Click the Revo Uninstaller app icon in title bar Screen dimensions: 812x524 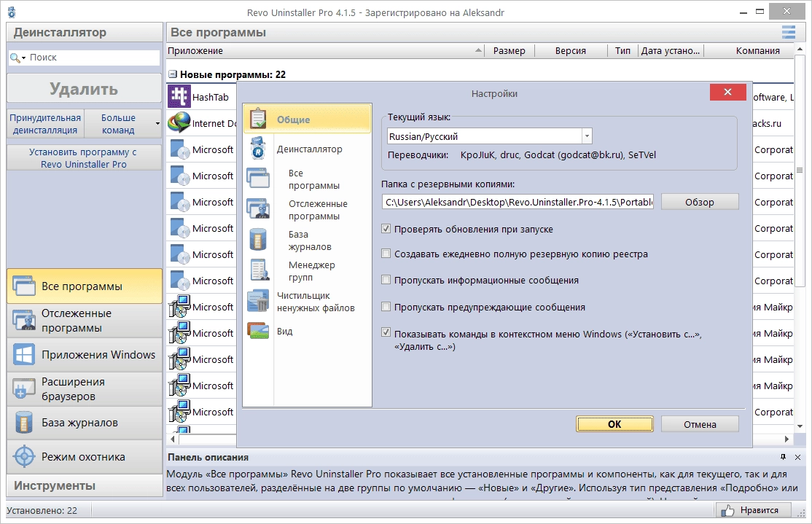(x=12, y=12)
